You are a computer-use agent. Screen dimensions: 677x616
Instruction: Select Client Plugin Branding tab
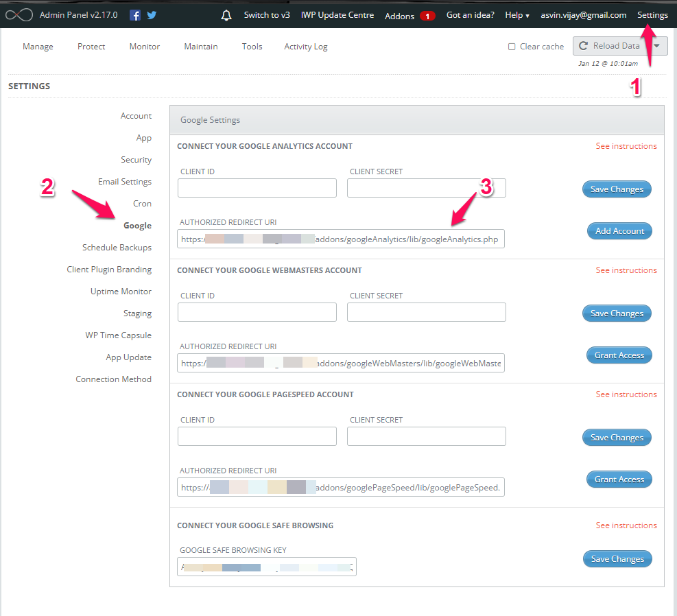point(109,270)
